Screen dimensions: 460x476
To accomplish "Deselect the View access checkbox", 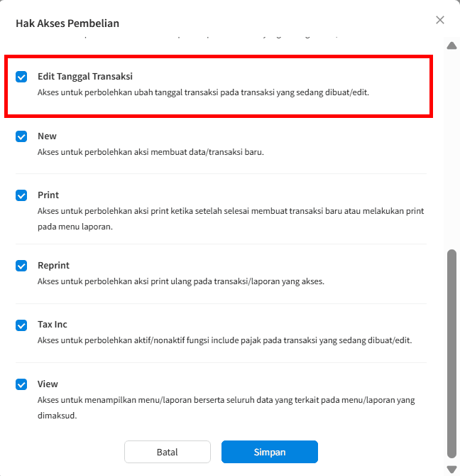I will [21, 384].
